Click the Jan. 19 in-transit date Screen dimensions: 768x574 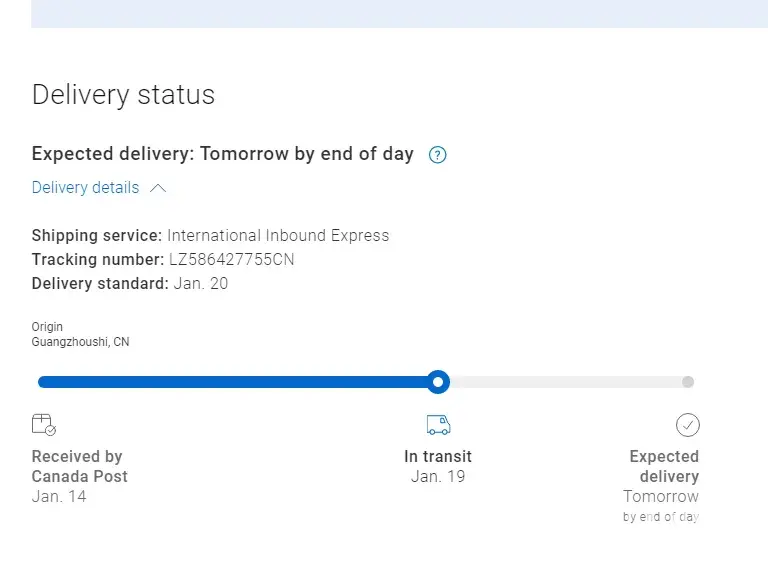[438, 476]
